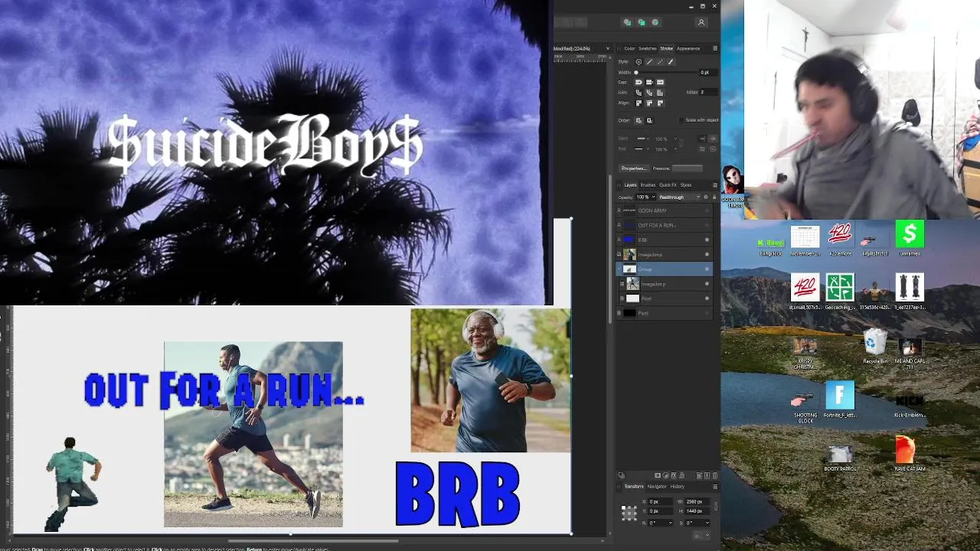This screenshot has width=980, height=551.
Task: Open the account profile icon
Action: coord(701,22)
